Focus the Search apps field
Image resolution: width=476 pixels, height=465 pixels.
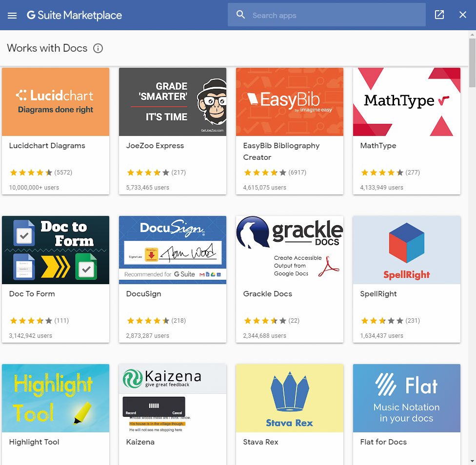click(x=327, y=15)
